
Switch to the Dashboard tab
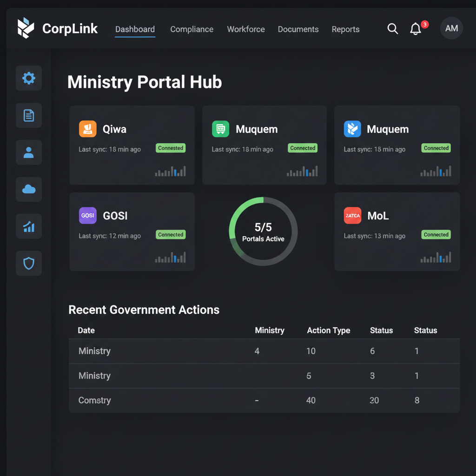(135, 29)
